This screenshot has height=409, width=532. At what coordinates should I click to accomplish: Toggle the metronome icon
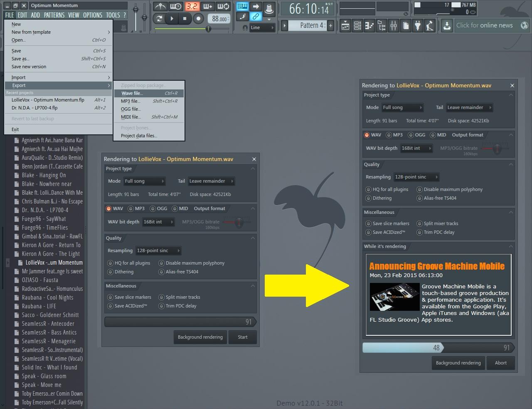pos(160,6)
